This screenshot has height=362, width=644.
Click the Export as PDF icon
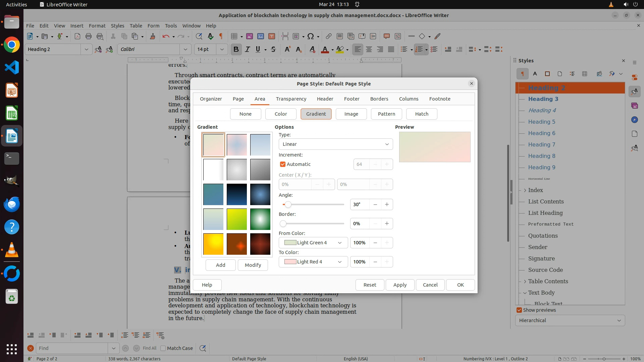(x=77, y=36)
